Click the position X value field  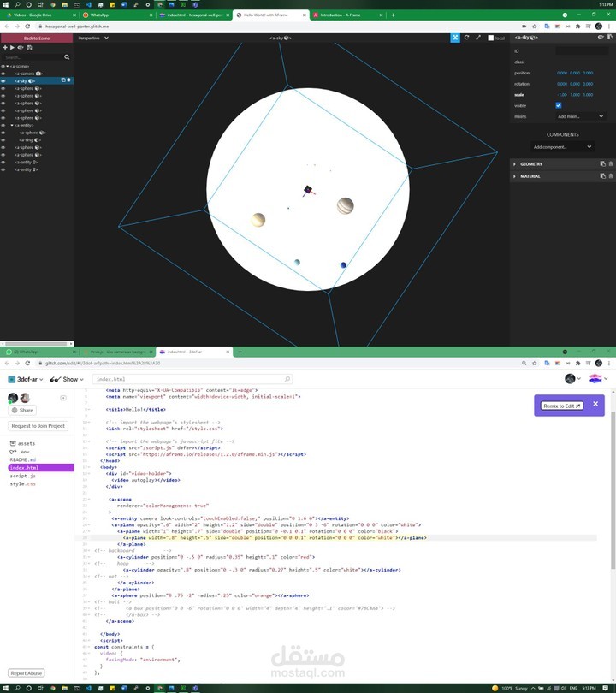[x=562, y=73]
